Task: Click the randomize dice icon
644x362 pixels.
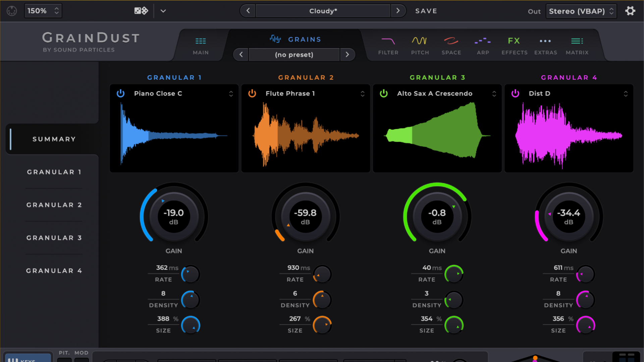Action: pos(141,11)
